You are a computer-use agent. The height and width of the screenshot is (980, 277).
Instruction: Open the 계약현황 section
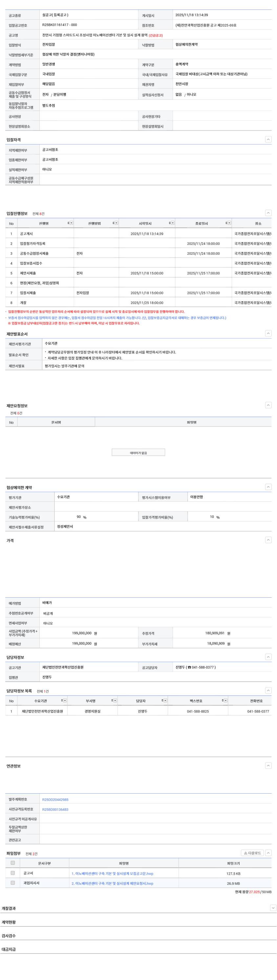point(9,922)
